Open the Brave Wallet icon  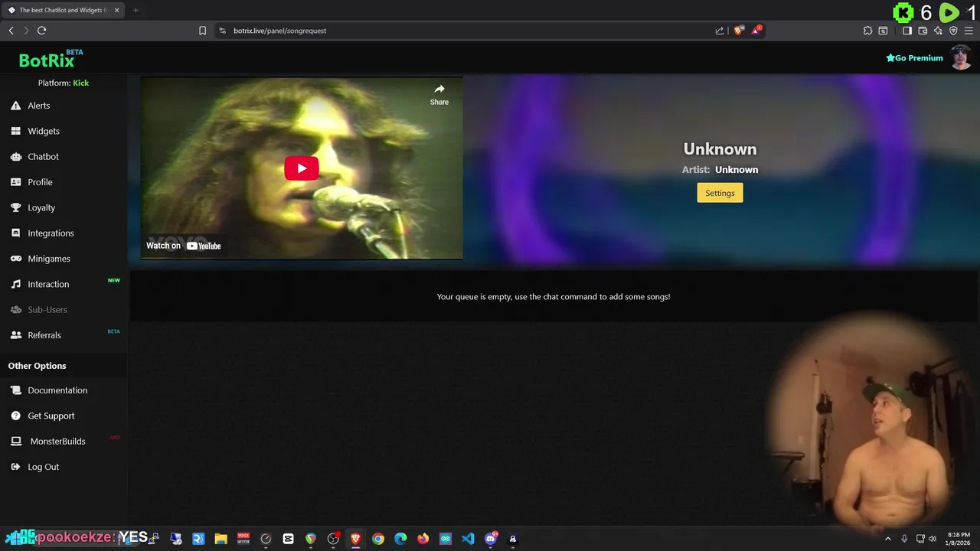click(x=923, y=31)
